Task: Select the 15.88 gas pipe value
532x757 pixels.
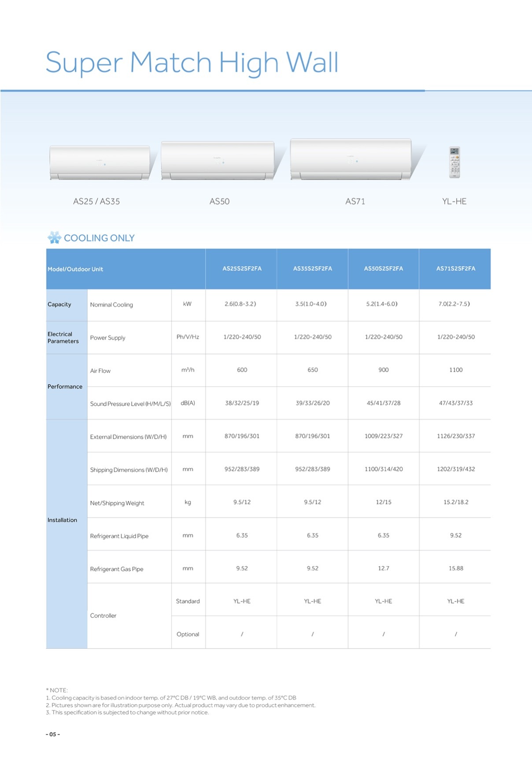Action: pos(455,568)
